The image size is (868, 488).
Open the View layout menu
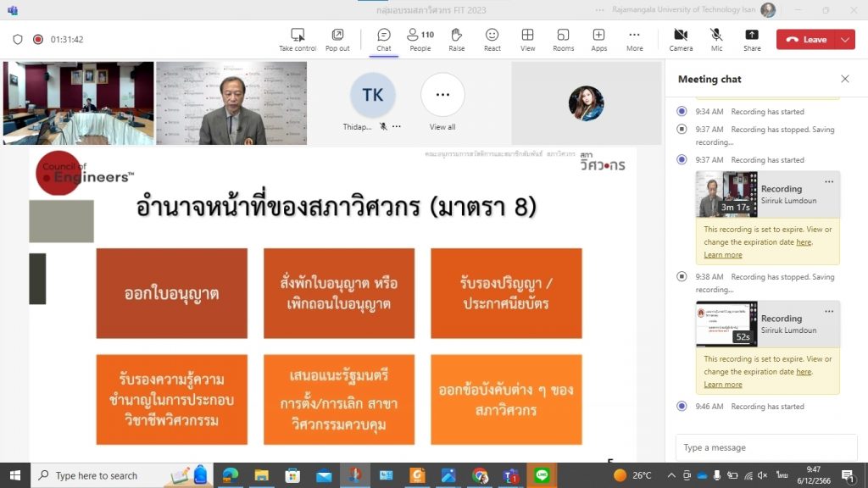click(x=527, y=39)
